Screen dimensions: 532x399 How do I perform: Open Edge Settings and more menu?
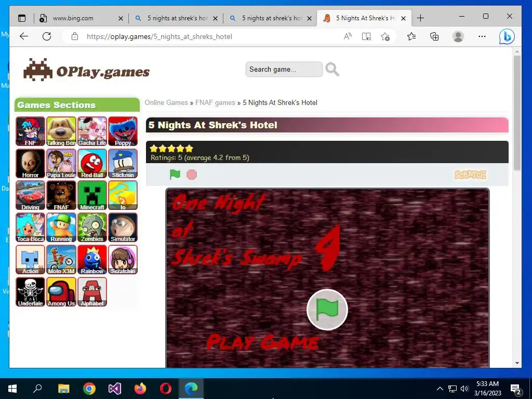[482, 36]
